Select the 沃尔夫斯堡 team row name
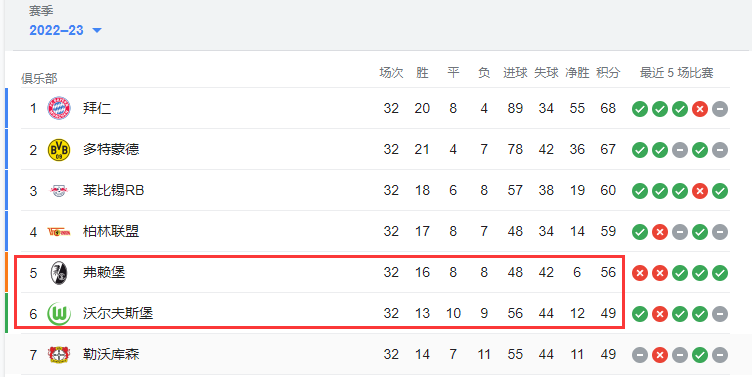The image size is (752, 377). 118,314
